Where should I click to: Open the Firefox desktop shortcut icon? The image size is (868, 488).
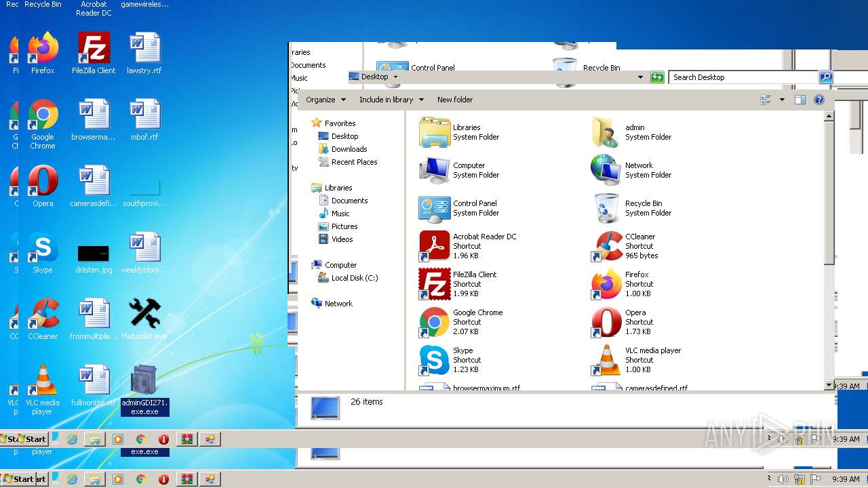click(43, 53)
